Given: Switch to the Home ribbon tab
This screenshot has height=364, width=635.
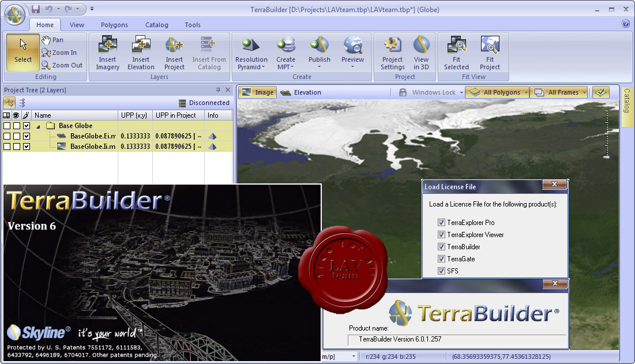Looking at the screenshot, I should coord(45,25).
